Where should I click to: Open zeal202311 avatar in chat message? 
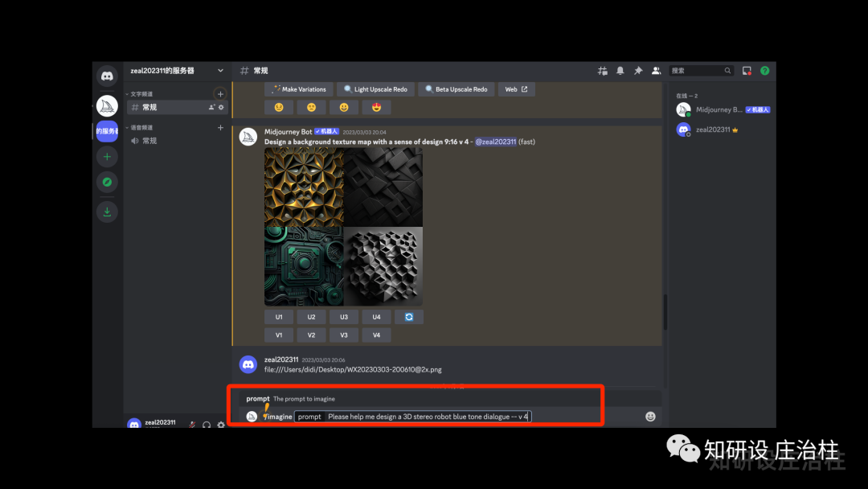248,364
